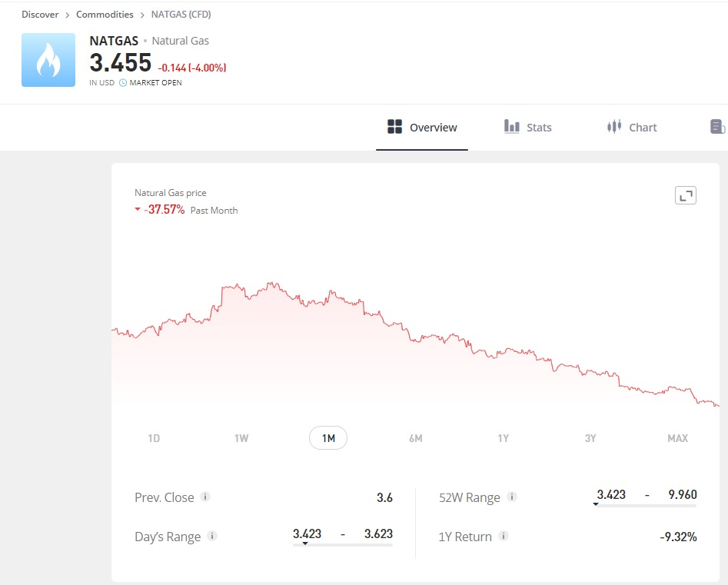The image size is (728, 585).
Task: Click the Day's Range info icon
Action: (212, 536)
